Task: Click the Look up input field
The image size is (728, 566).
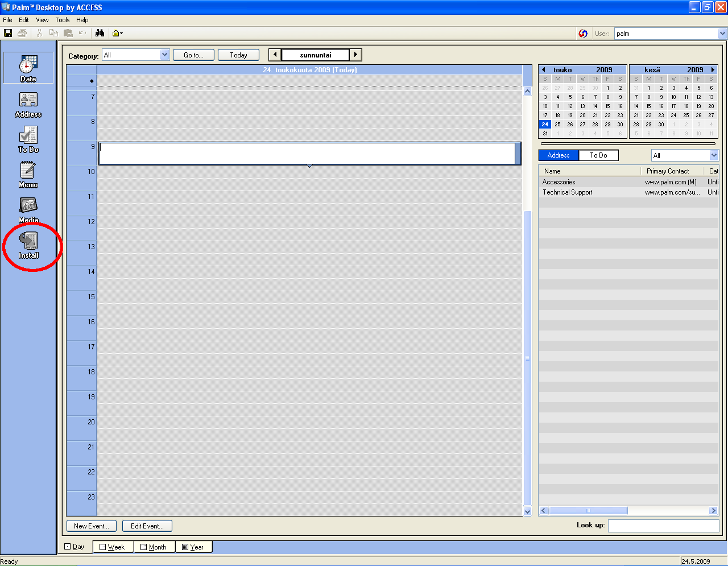Action: click(x=664, y=526)
